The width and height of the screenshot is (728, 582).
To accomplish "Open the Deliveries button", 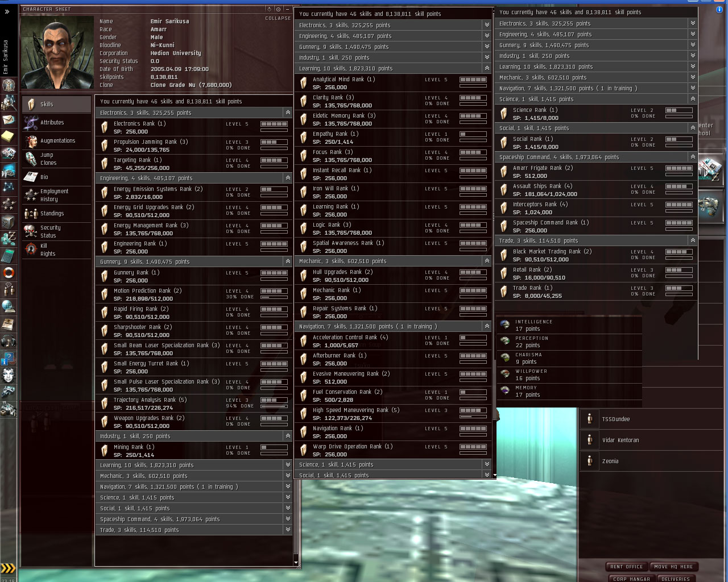I will click(x=675, y=579).
